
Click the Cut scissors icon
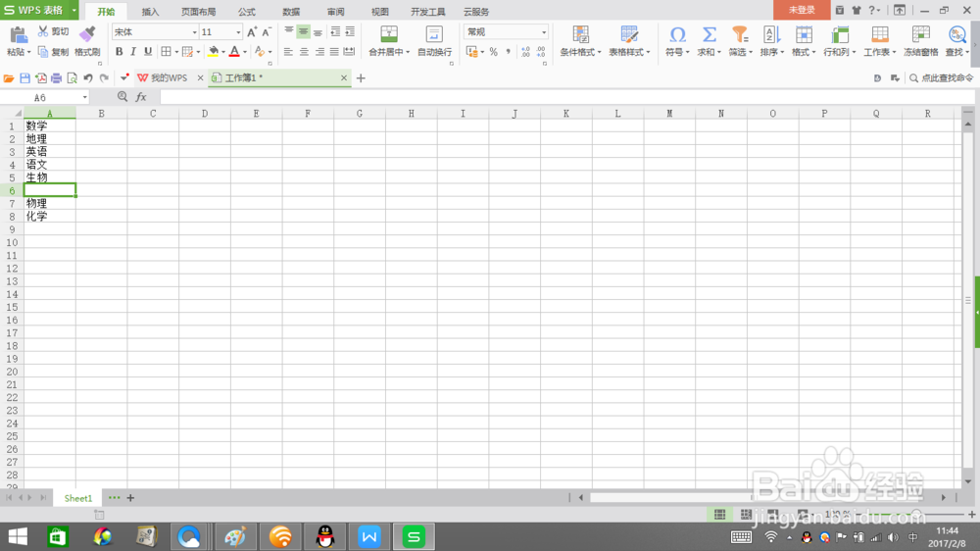click(x=43, y=31)
